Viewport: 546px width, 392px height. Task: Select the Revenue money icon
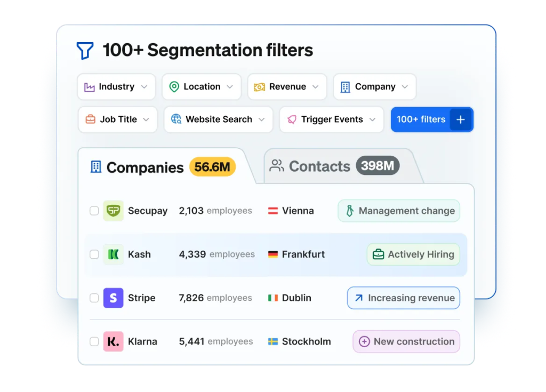pos(260,86)
